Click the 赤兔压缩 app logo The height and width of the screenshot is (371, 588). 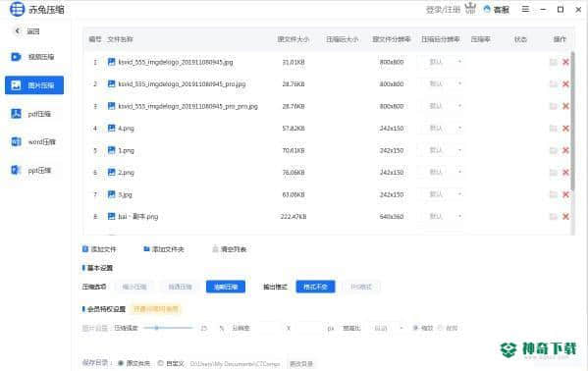(17, 9)
